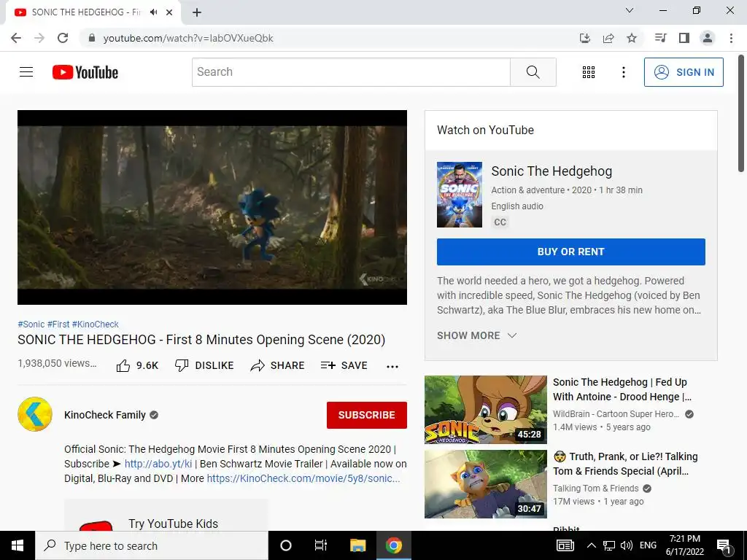Click Try YouTube Kids promo
Viewport: 747px width, 560px height.
166,517
